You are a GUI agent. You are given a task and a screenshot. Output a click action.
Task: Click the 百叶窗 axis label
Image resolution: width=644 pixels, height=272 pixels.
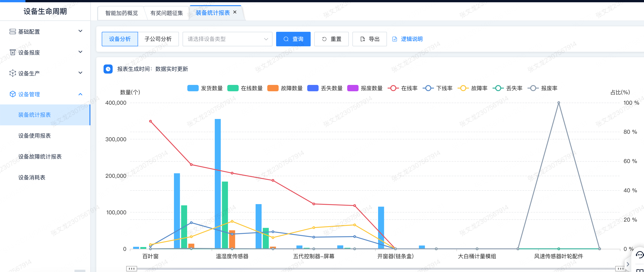click(x=151, y=256)
